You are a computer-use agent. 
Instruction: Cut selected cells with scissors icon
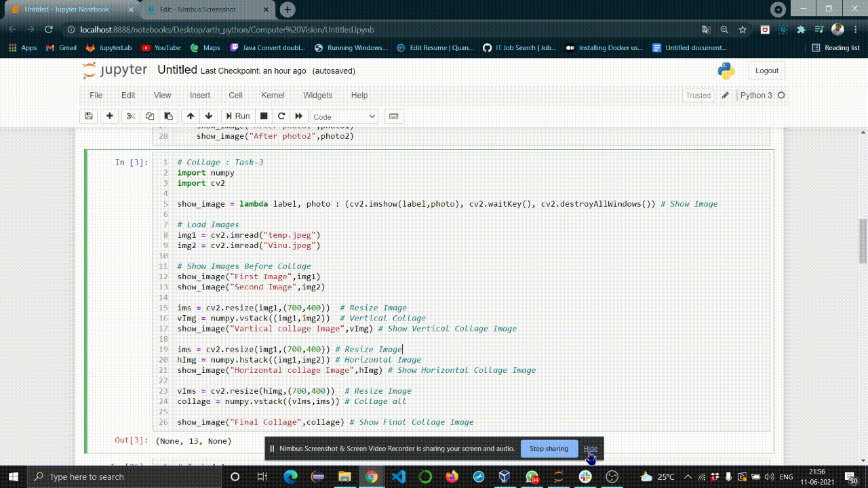pyautogui.click(x=132, y=116)
